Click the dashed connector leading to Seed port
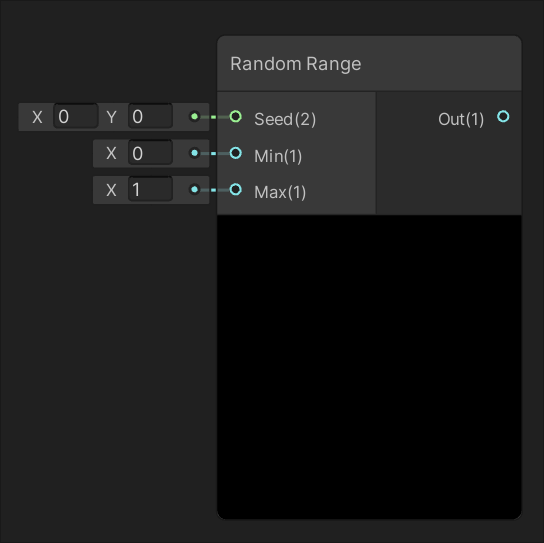Viewport: 544px width, 543px height. pos(214,117)
